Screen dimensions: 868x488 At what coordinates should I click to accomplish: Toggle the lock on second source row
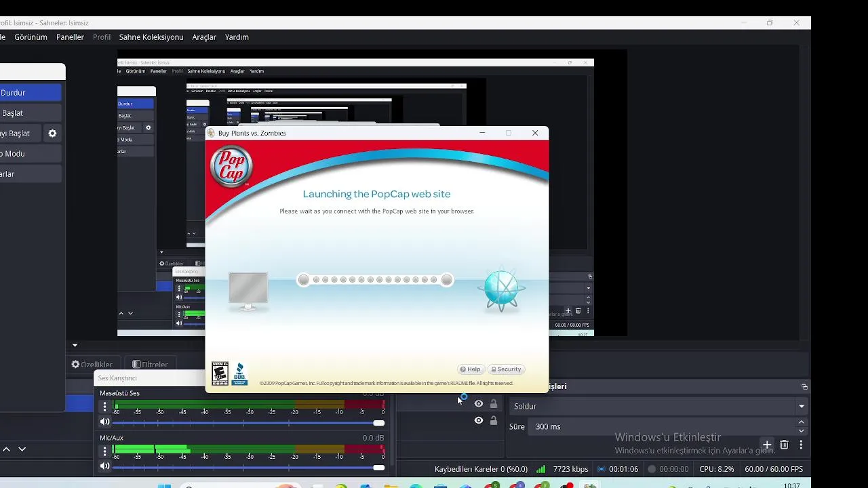494,420
